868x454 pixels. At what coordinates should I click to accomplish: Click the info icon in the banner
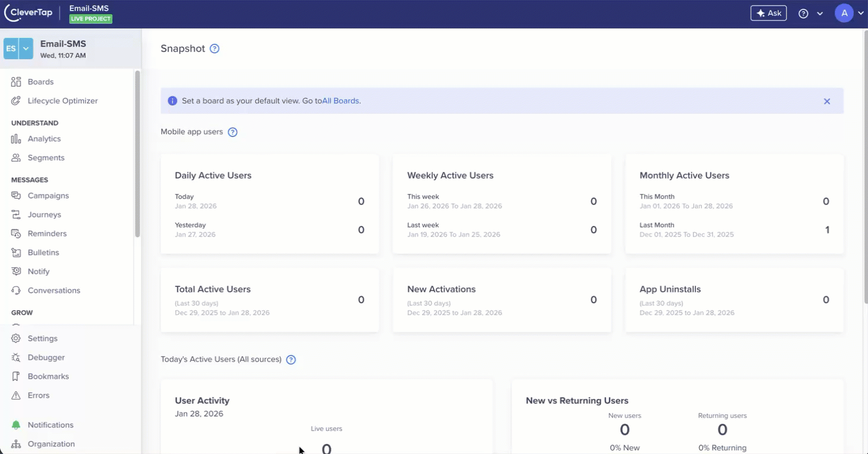coord(173,101)
